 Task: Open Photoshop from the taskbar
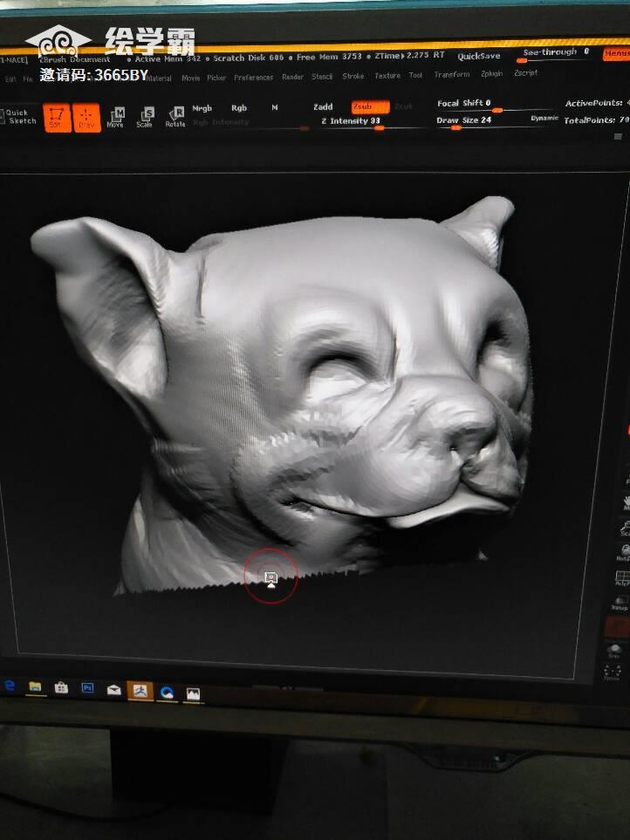(88, 688)
